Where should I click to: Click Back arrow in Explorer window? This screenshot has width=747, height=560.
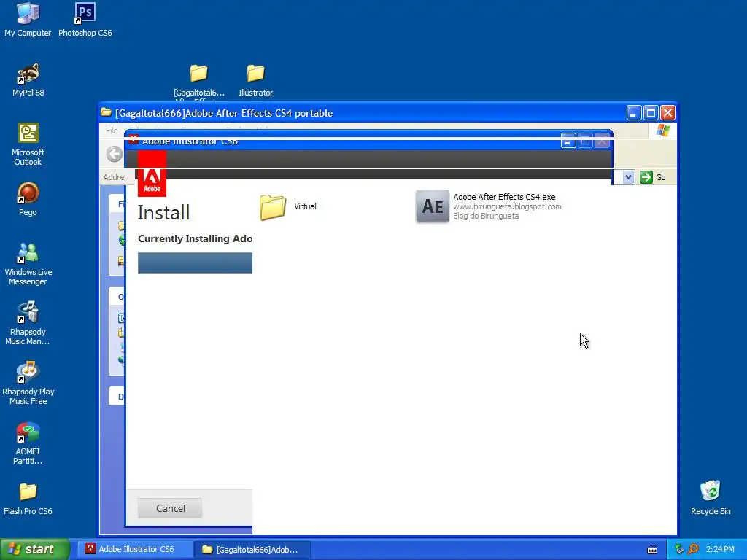coord(115,154)
